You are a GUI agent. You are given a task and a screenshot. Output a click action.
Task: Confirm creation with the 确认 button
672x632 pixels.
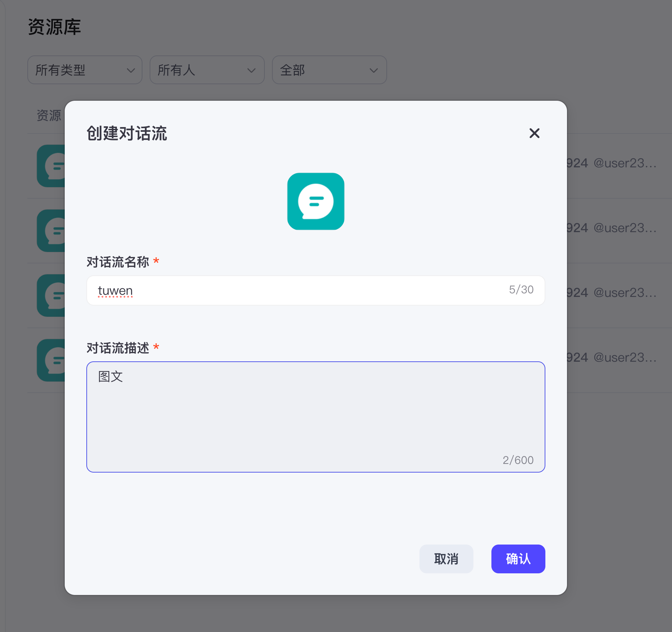pos(518,559)
